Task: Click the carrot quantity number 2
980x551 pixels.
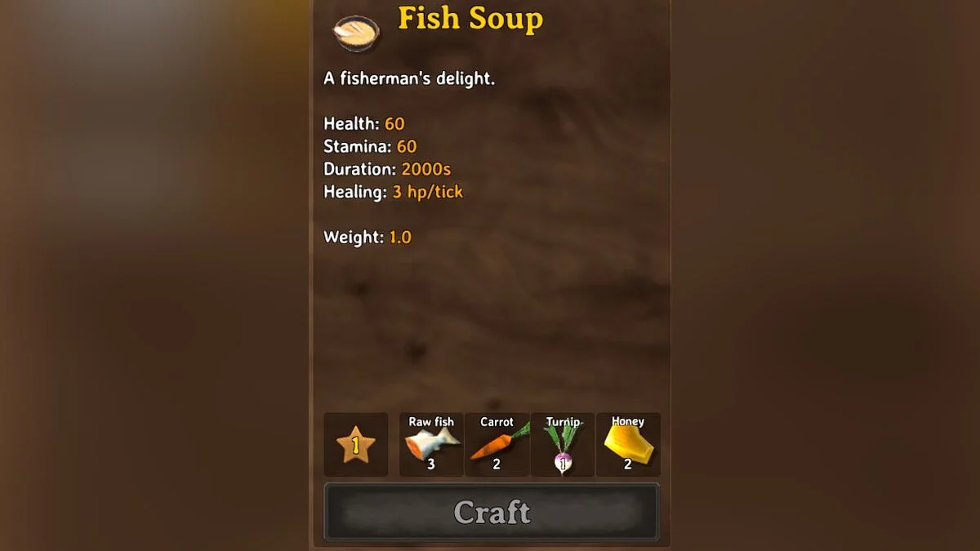Action: click(x=497, y=464)
